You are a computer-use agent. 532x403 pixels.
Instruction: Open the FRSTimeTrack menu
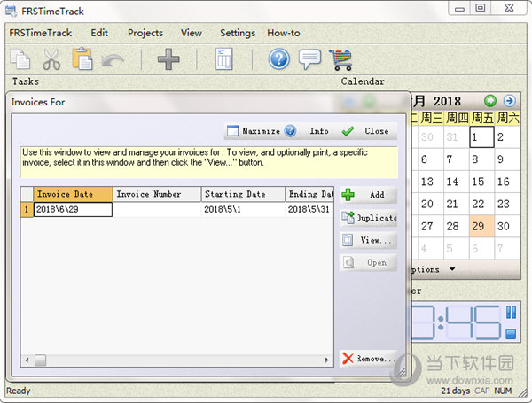click(x=41, y=33)
